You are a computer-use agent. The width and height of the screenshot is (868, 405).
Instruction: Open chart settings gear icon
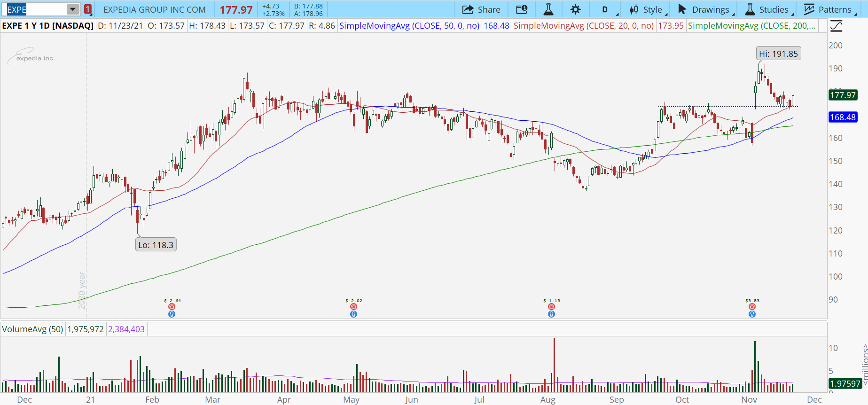coord(576,9)
